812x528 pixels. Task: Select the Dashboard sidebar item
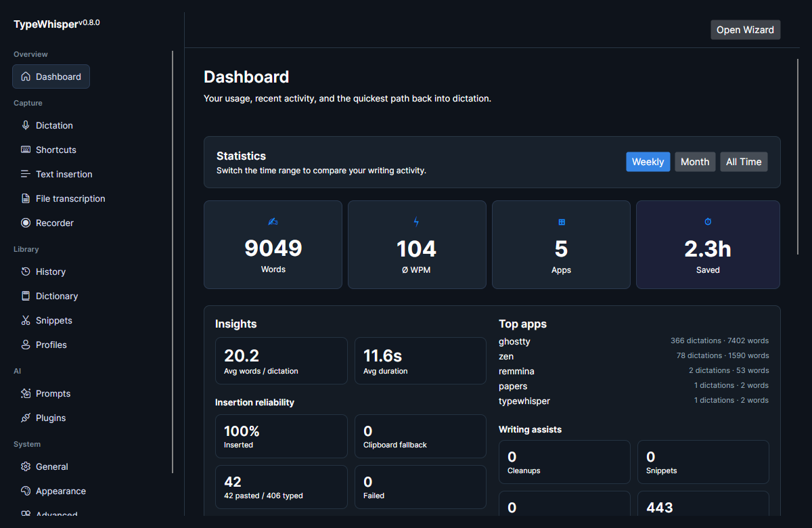coord(51,76)
